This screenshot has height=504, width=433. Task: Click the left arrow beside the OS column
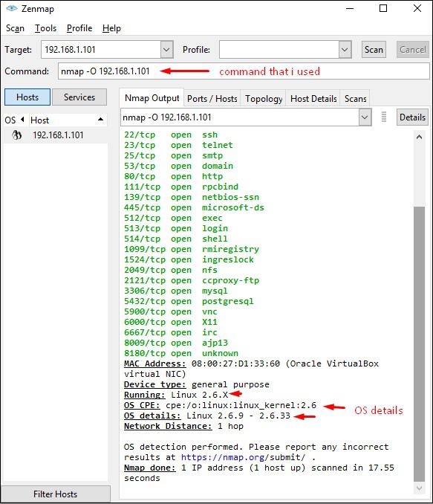coord(22,120)
